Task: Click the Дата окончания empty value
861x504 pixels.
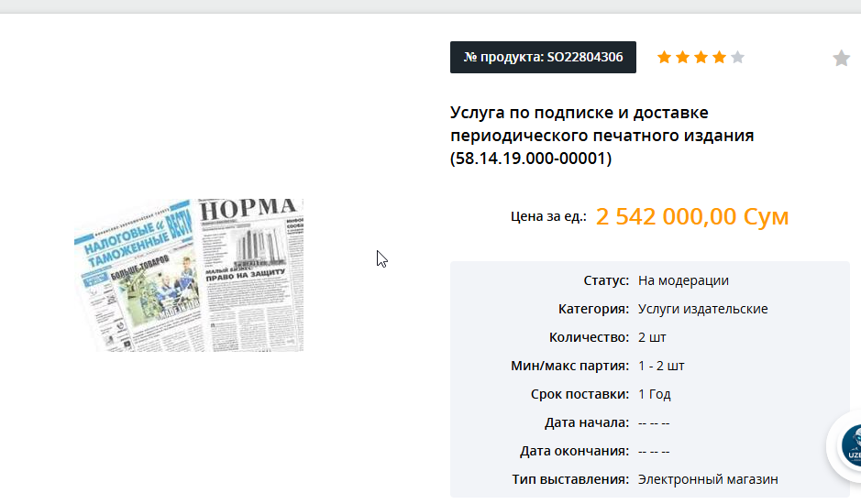Action: point(654,451)
